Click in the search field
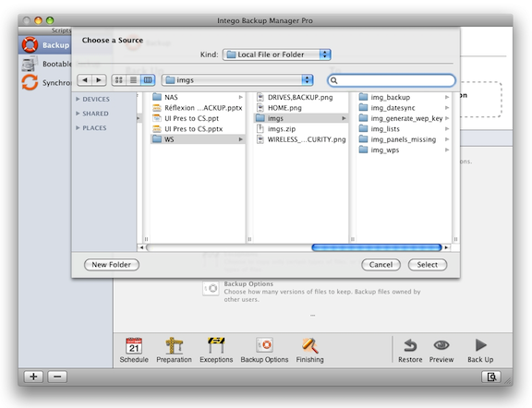The image size is (532, 408). coord(392,80)
